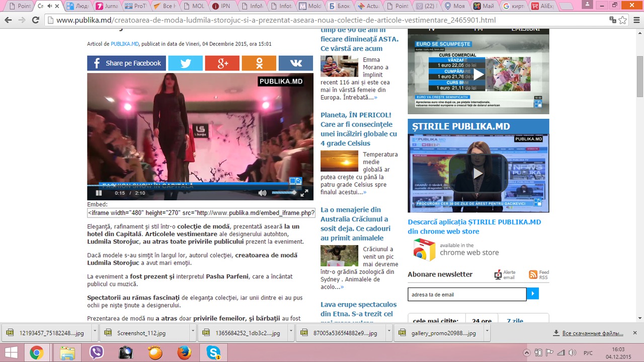Image resolution: width=644 pixels, height=362 pixels.
Task: Open the Windows Start menu
Action: pyautogui.click(x=11, y=352)
